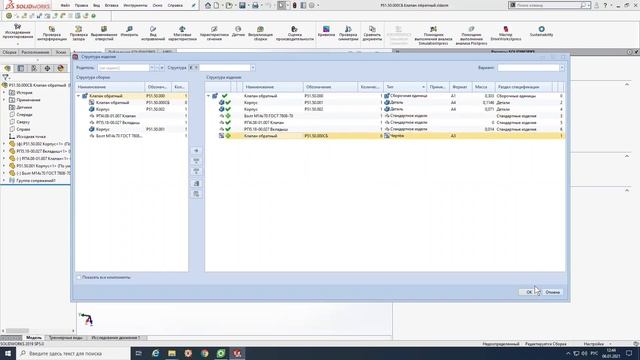This screenshot has width=640, height=360.
Task: Open Google Chrome from the taskbar
Action: click(x=204, y=353)
